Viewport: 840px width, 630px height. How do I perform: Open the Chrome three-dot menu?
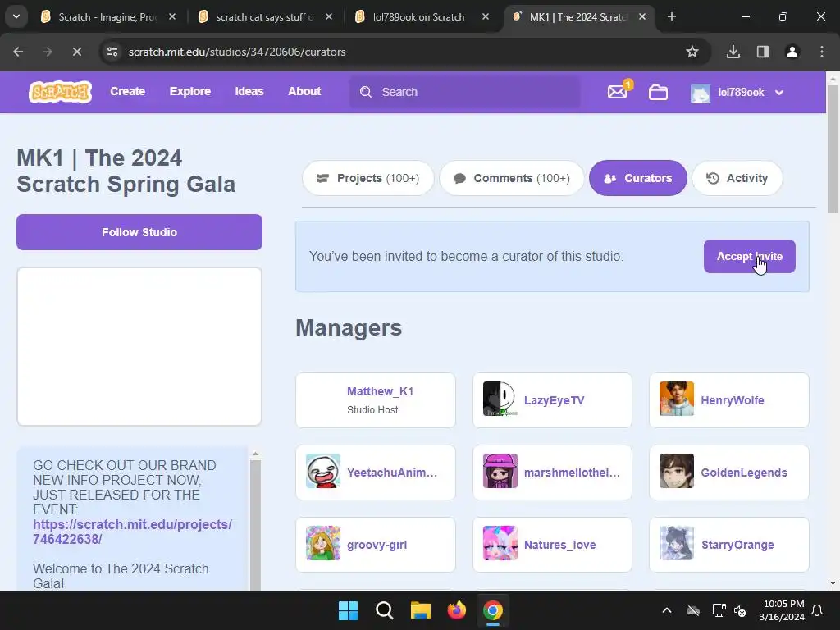pyautogui.click(x=822, y=52)
